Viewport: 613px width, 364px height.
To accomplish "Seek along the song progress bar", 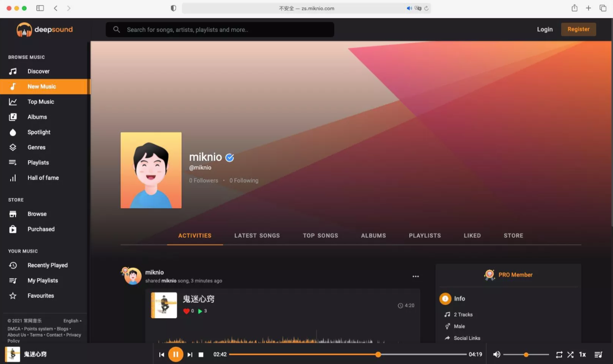I will [x=348, y=355].
